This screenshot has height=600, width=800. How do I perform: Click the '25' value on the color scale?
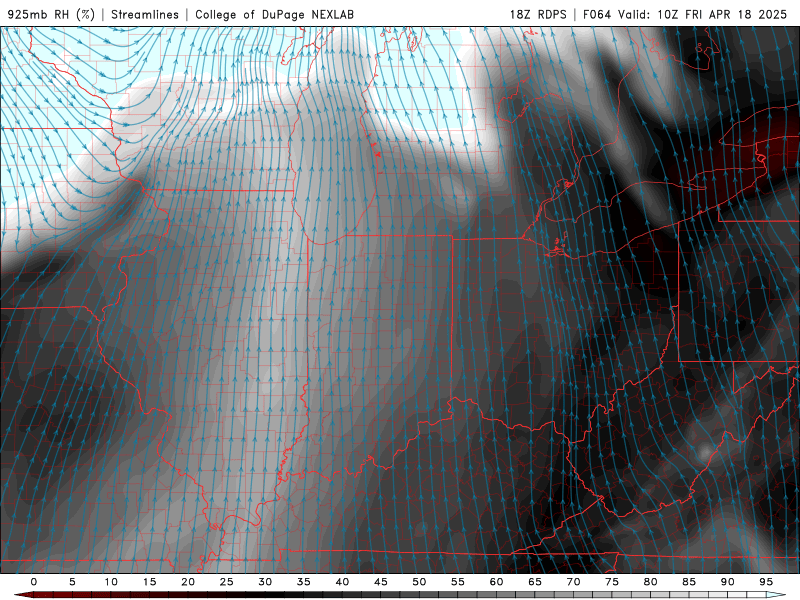click(x=227, y=582)
